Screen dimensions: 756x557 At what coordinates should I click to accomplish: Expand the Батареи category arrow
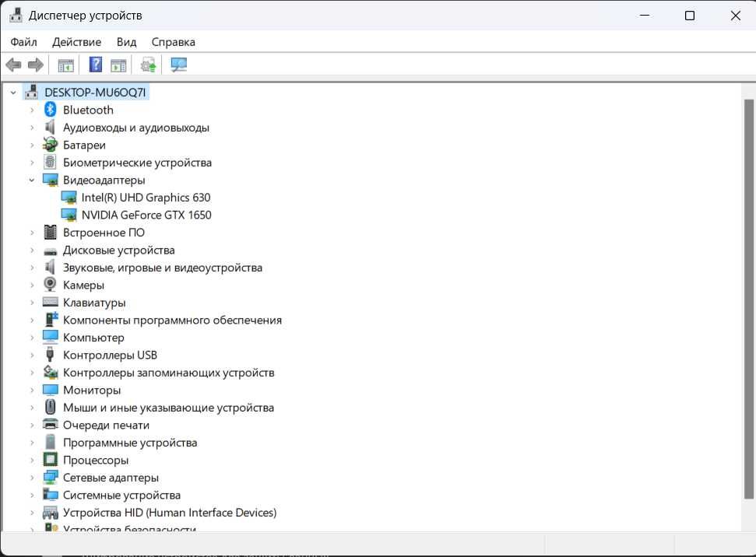[x=32, y=145]
